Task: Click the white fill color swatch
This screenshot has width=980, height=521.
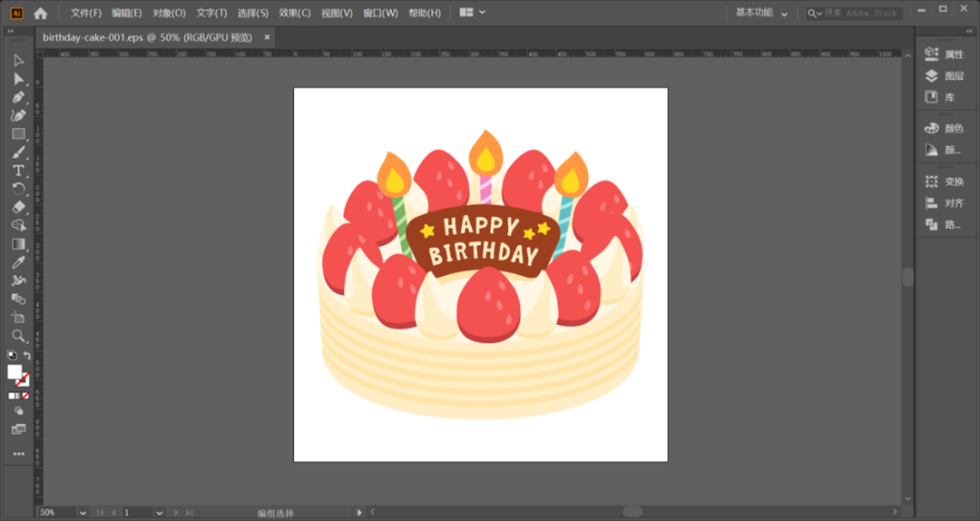Action: (x=13, y=371)
